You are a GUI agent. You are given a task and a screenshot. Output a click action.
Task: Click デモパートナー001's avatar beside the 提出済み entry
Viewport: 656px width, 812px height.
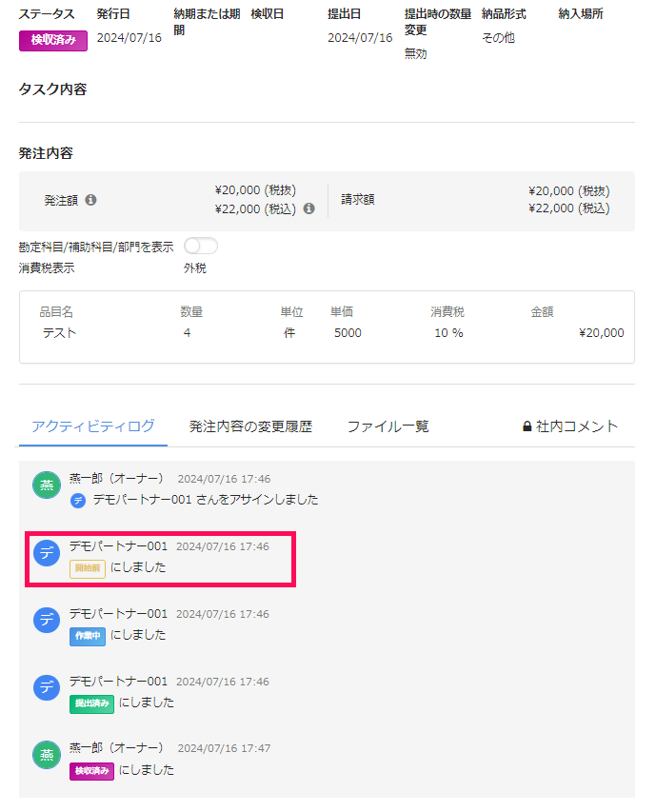tap(47, 688)
